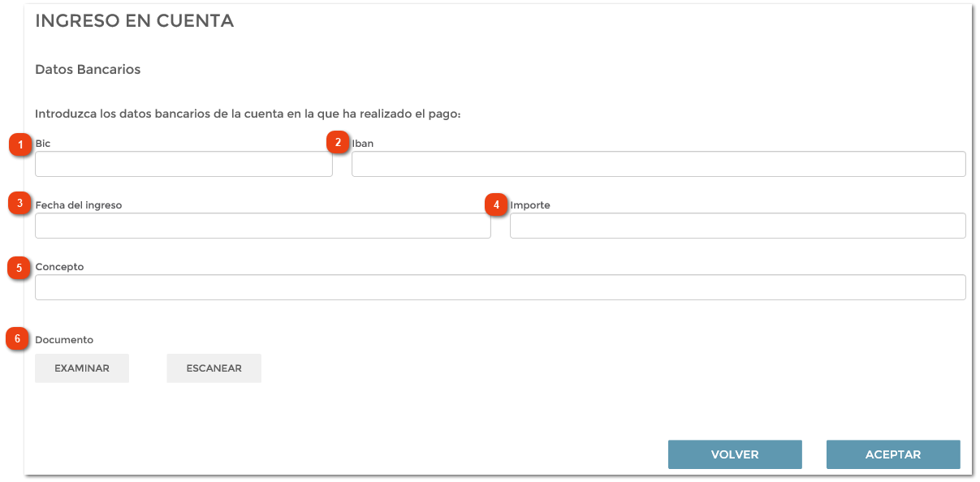Select the Iban text field
This screenshot has width=980, height=482.
click(658, 164)
